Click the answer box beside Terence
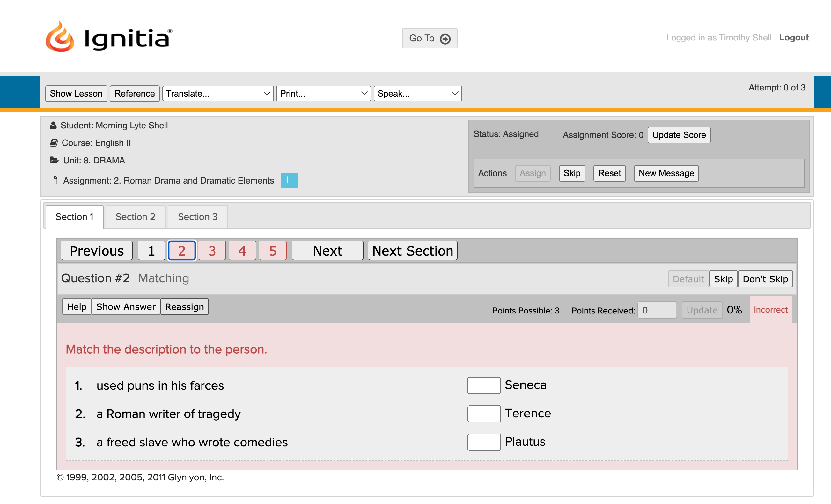Viewport: 831px width, 504px height. (x=484, y=414)
